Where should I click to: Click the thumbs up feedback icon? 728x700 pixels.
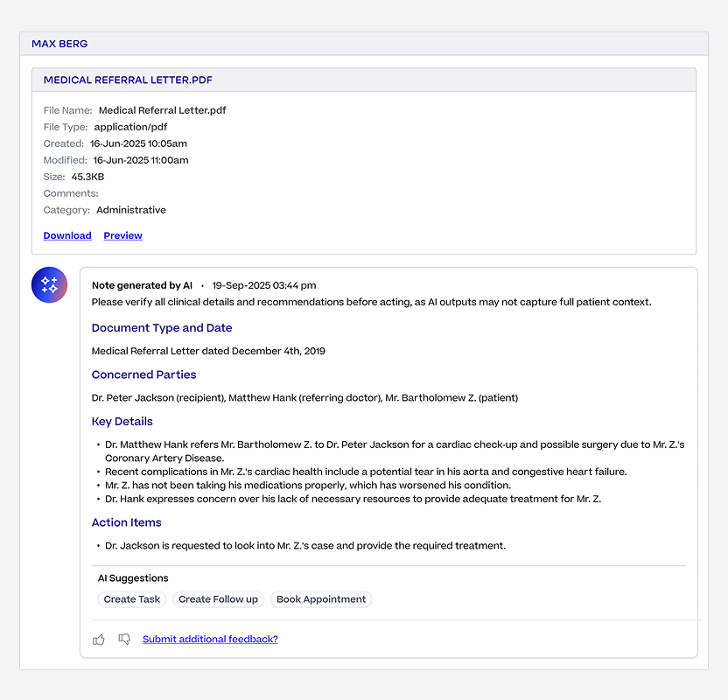click(x=98, y=640)
